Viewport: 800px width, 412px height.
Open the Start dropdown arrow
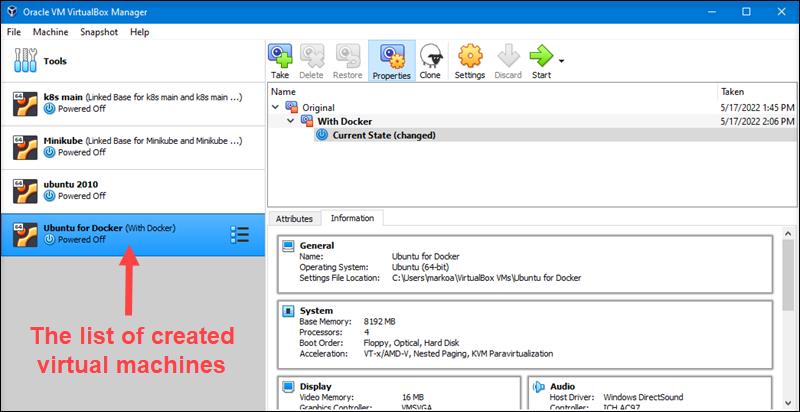pos(562,62)
